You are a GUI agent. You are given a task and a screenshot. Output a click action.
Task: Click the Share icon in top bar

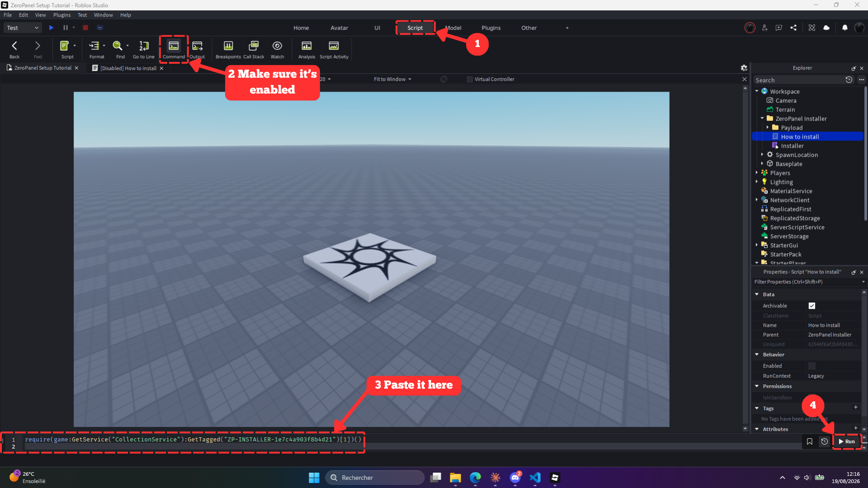[x=793, y=28]
